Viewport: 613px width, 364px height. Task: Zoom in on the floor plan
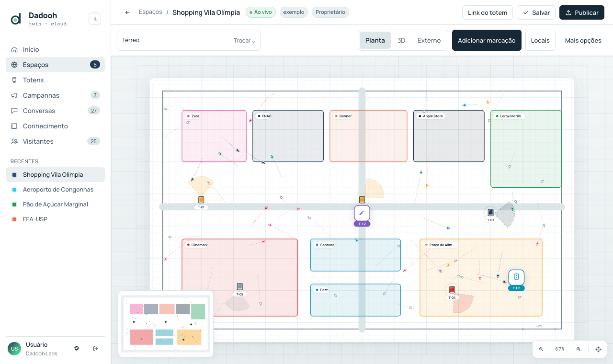tap(579, 349)
